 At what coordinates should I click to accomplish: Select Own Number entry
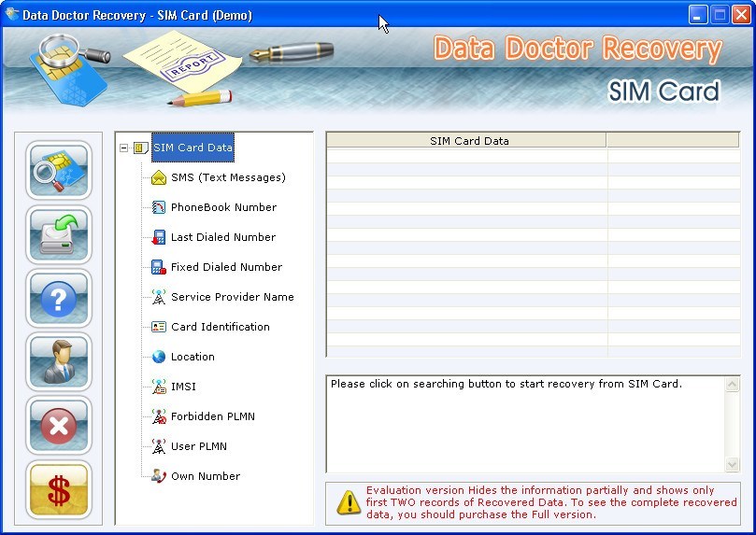[206, 476]
